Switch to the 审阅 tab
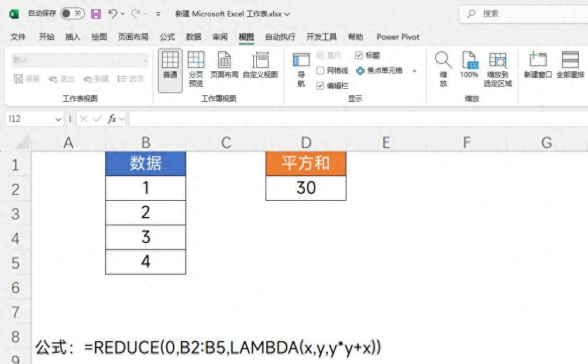This screenshot has width=588, height=364. click(220, 37)
